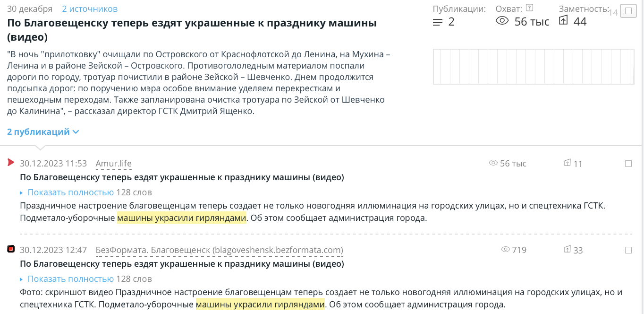Expand 'Показать полностью' under Amur.life article

(x=70, y=192)
